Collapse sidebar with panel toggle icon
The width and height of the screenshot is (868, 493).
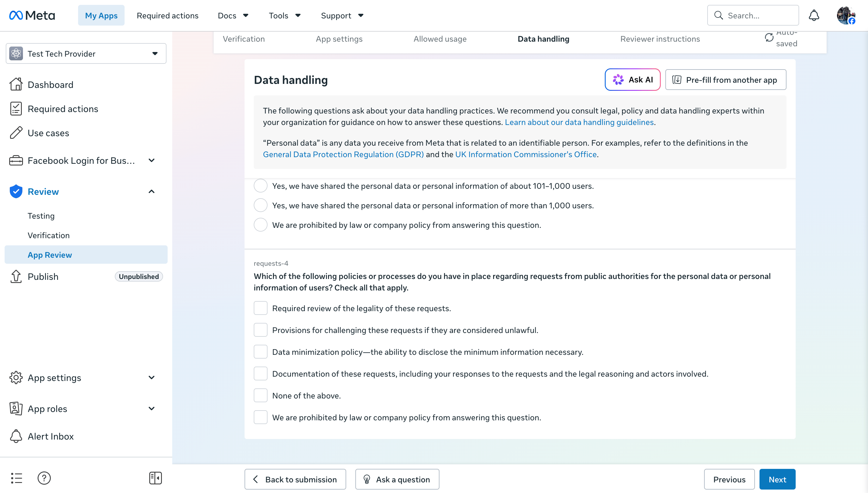[155, 478]
